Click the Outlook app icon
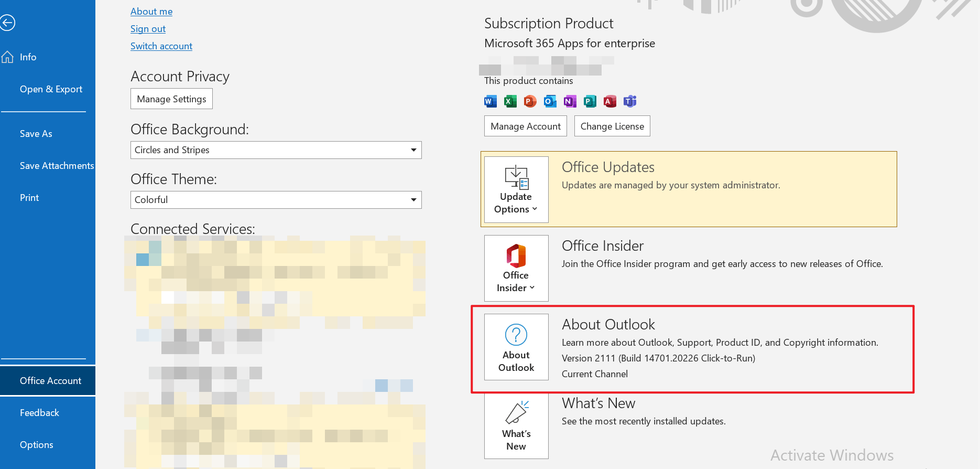Screen dimensions: 980x469 (x=550, y=101)
